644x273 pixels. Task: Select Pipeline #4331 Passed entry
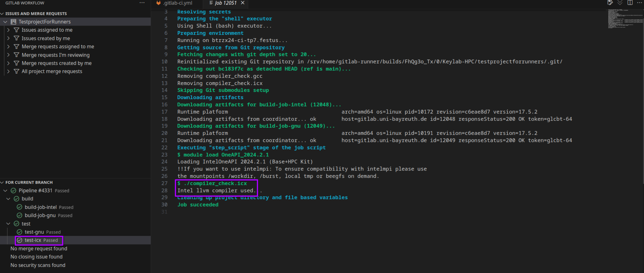pyautogui.click(x=75, y=191)
